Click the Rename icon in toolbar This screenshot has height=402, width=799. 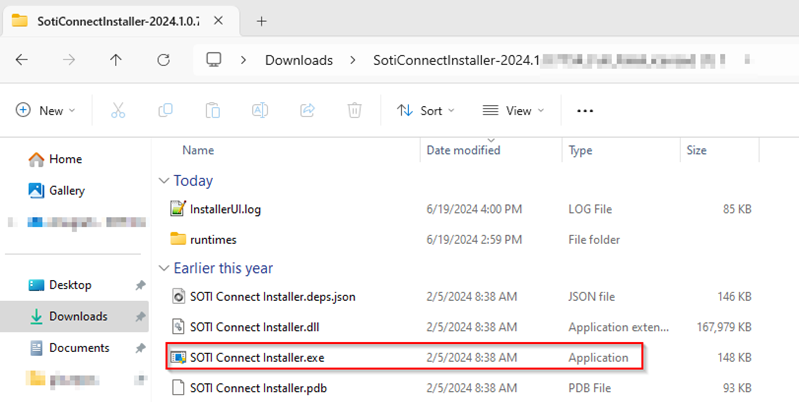pyautogui.click(x=260, y=110)
